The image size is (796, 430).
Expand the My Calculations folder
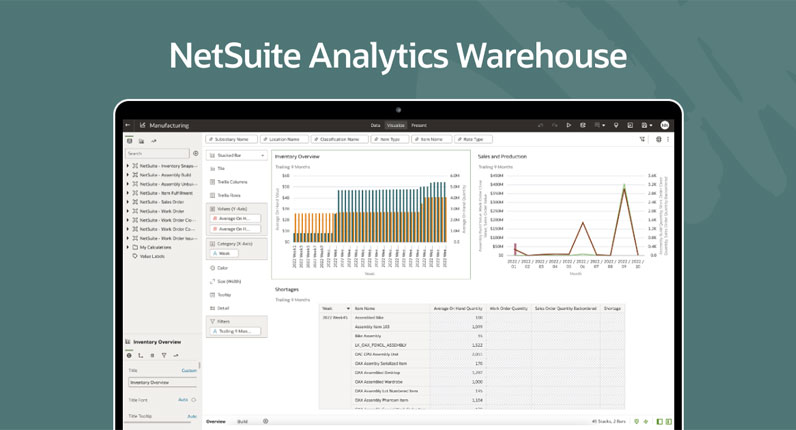pos(128,247)
